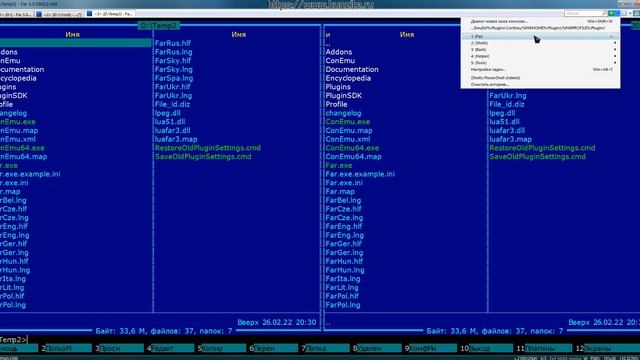Click the 6 Перен function key button
The width and height of the screenshot is (640, 360).
click(273, 349)
